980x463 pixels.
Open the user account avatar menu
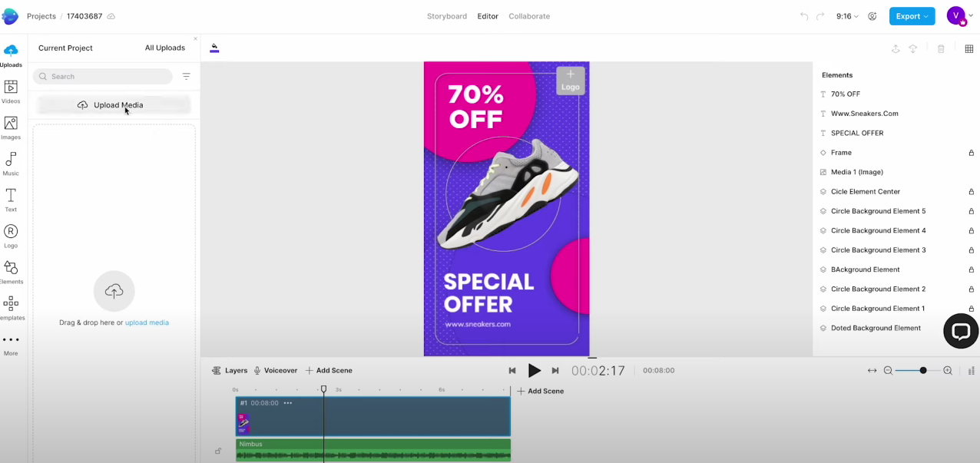[959, 16]
